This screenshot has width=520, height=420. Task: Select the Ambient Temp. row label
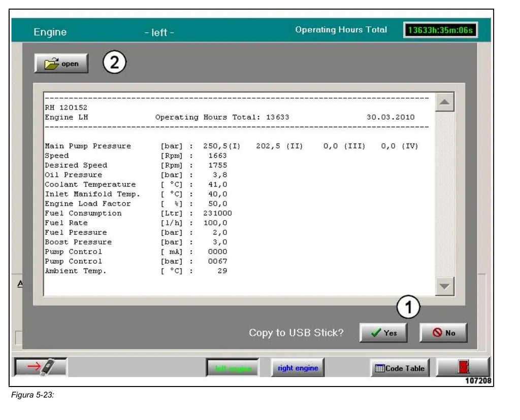point(76,271)
